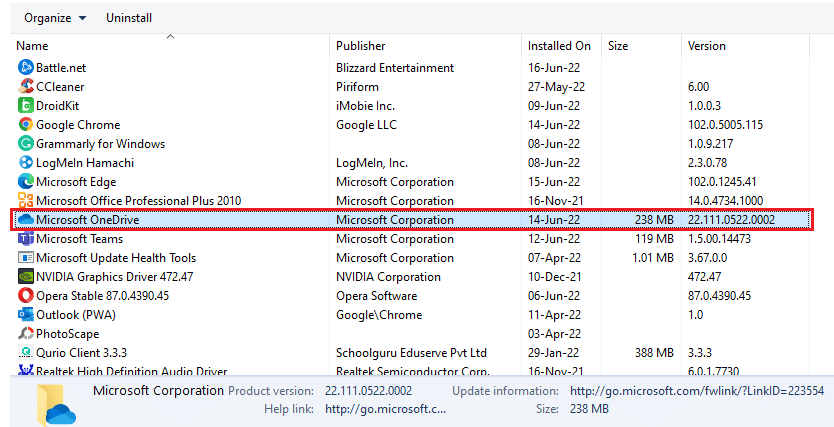Image resolution: width=834 pixels, height=427 pixels.
Task: Select NVIDIA Graphics Driver 472.47 entry
Action: [x=115, y=277]
